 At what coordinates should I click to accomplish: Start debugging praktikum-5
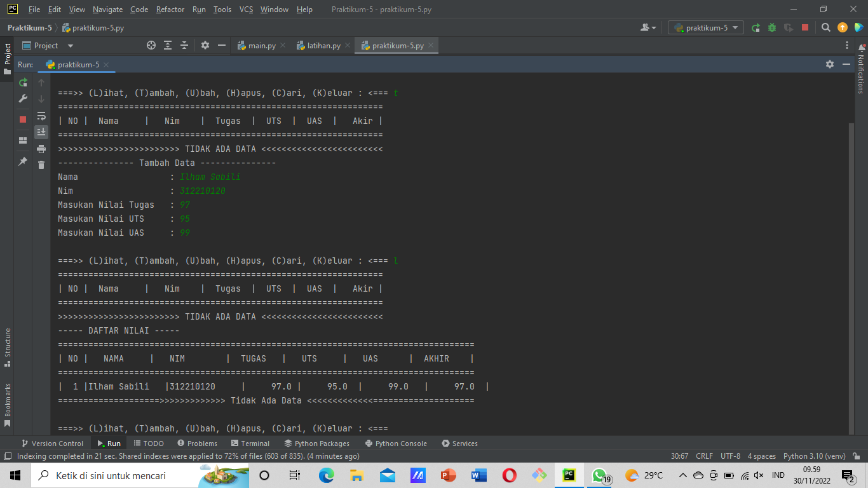(x=772, y=27)
